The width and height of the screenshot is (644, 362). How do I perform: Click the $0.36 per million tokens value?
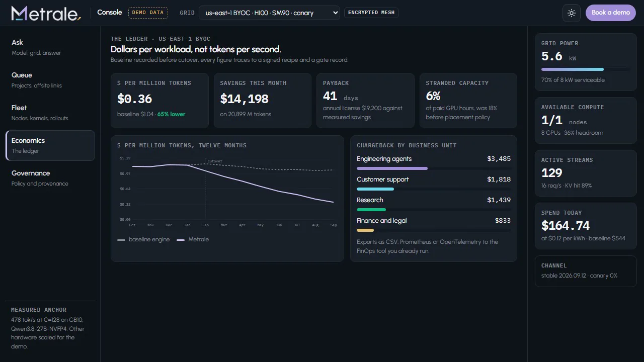point(134,99)
